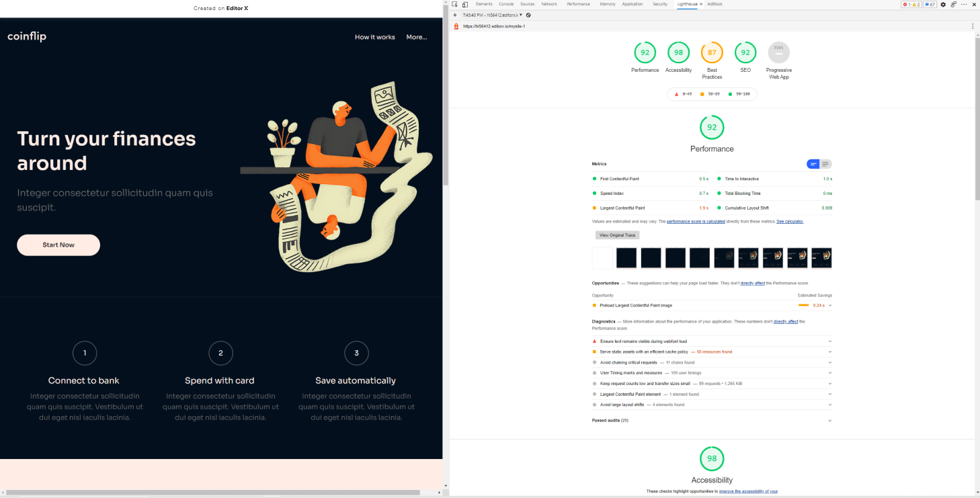Image resolution: width=980 pixels, height=498 pixels.
Task: Select the Inspect element tool icon
Action: point(455,4)
